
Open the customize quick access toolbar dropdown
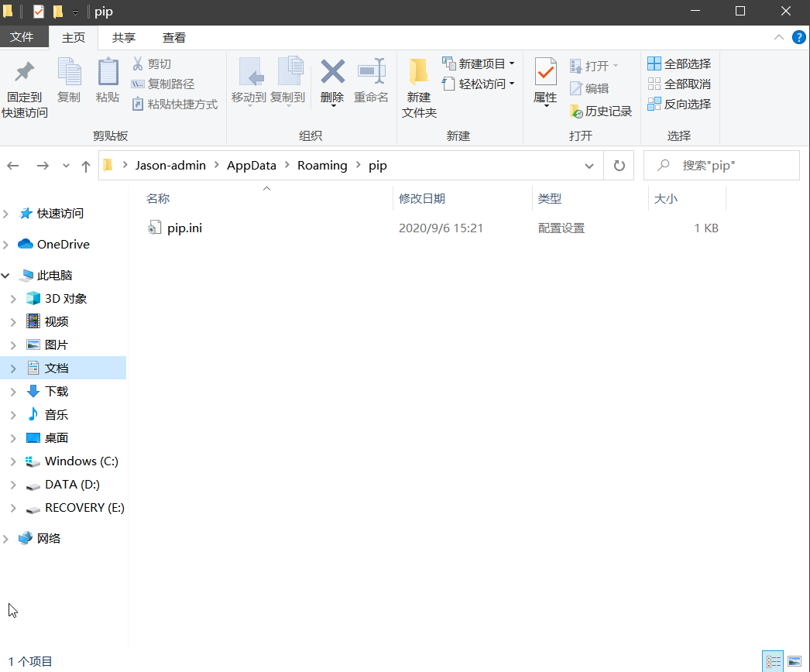[x=75, y=12]
